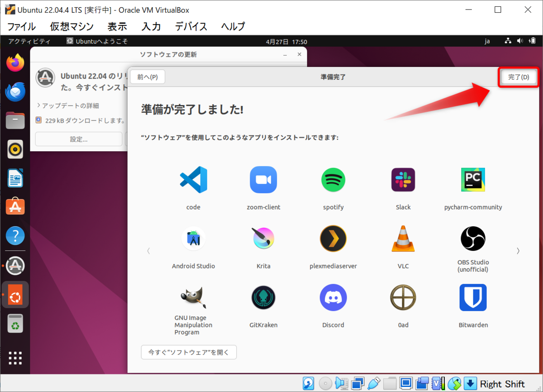Click the 前へ(P) button
Viewport: 543px width, 392px height.
point(148,77)
